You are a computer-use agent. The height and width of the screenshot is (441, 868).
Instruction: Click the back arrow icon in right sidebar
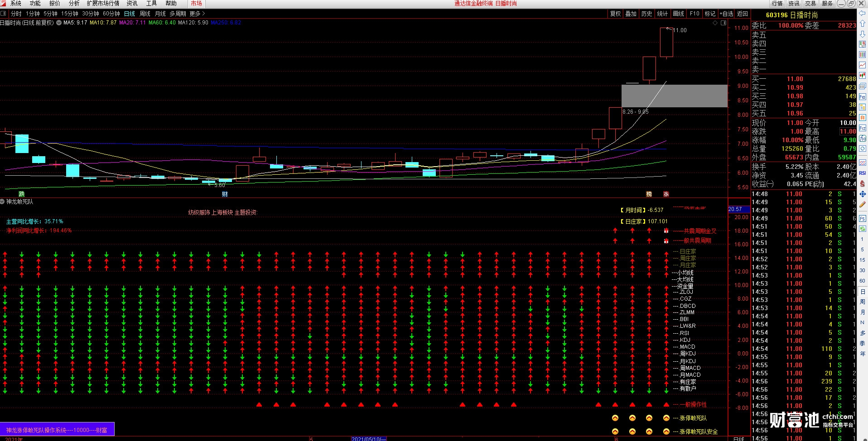tap(863, 14)
